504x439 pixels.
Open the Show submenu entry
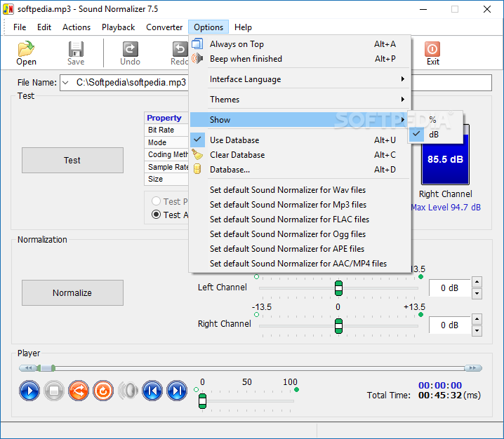point(299,120)
